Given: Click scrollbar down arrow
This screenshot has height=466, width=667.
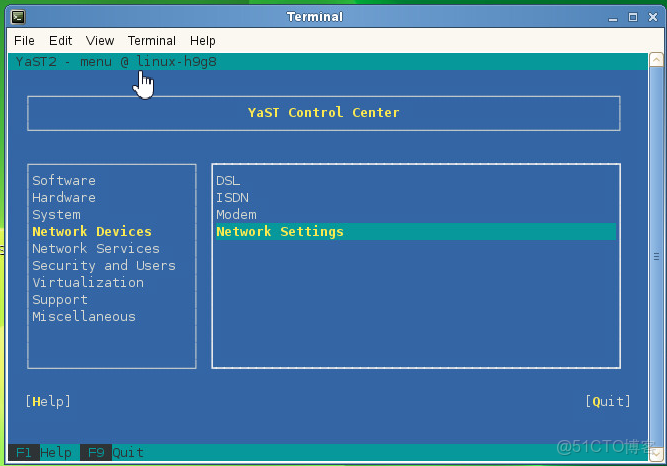Looking at the screenshot, I should click(656, 454).
